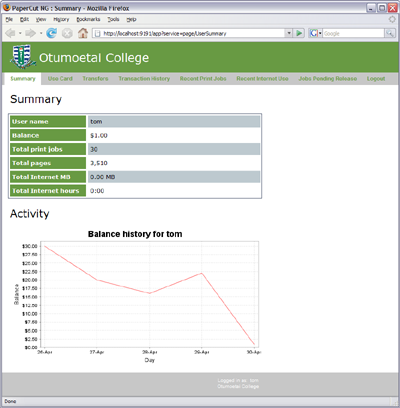
Task: Open the View menu
Action: [41, 19]
